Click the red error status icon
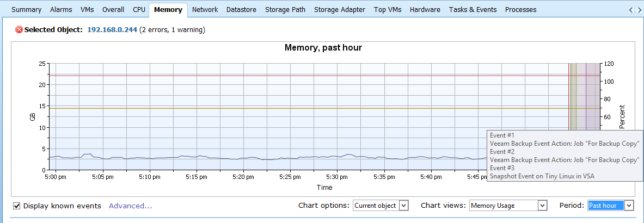The height and width of the screenshot is (223, 644). point(19,29)
